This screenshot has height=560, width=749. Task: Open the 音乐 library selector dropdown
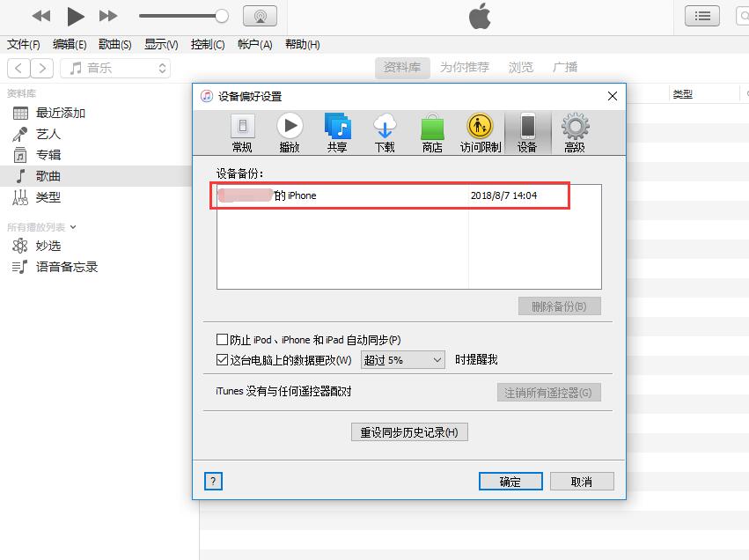(x=114, y=67)
